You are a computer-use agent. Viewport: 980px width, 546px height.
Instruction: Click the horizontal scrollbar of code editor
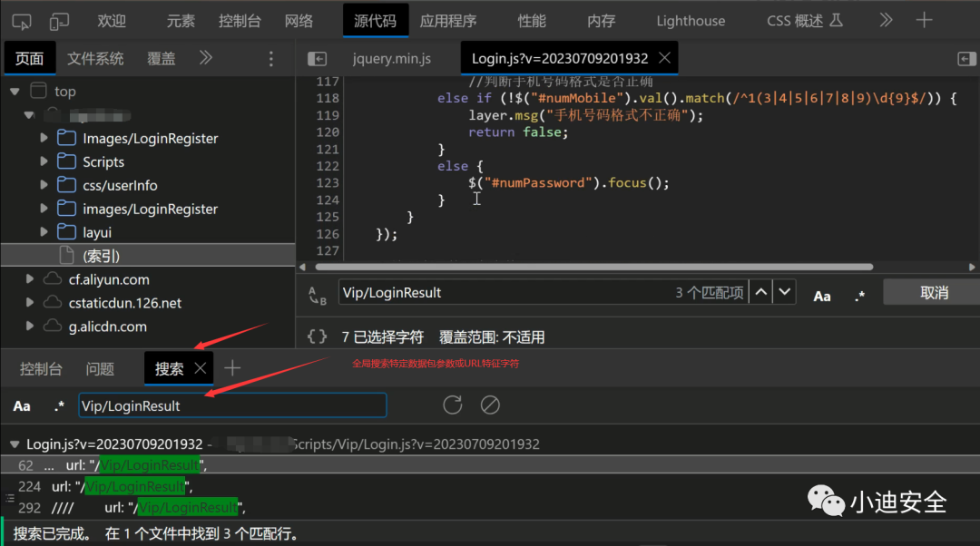point(593,267)
